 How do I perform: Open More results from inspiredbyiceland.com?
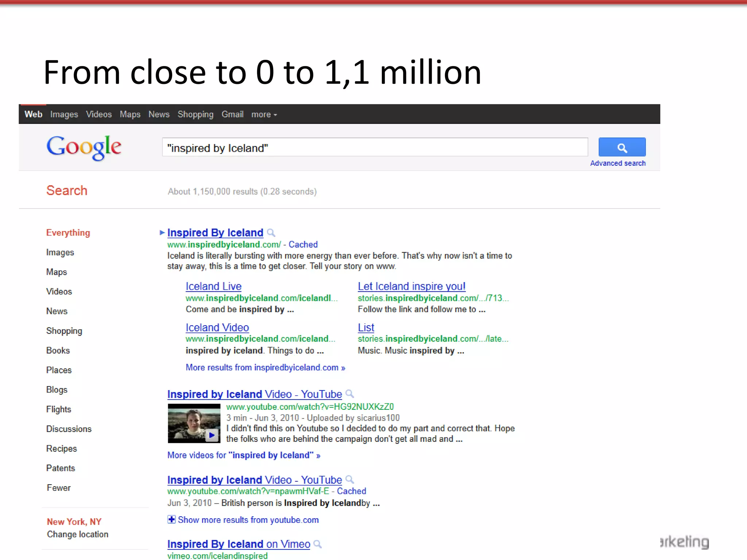point(266,367)
